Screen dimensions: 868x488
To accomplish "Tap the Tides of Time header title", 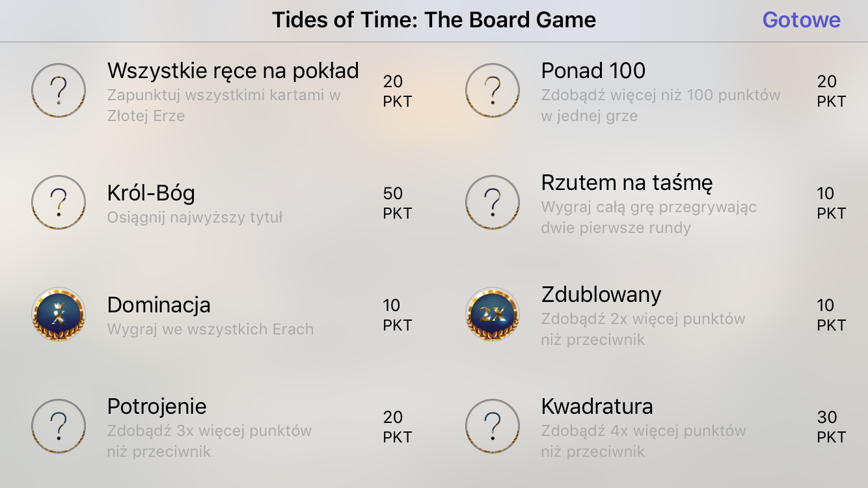I will (434, 20).
